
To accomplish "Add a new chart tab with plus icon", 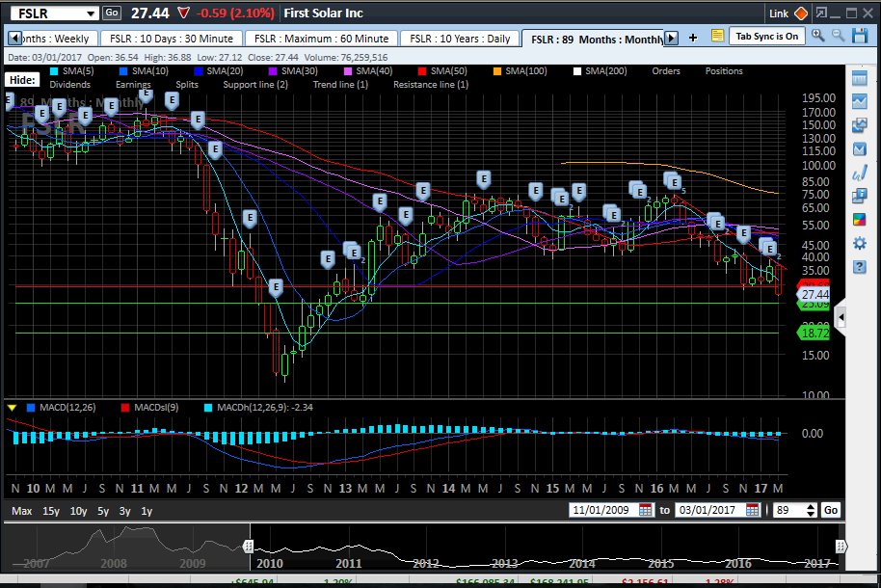I will click(693, 38).
